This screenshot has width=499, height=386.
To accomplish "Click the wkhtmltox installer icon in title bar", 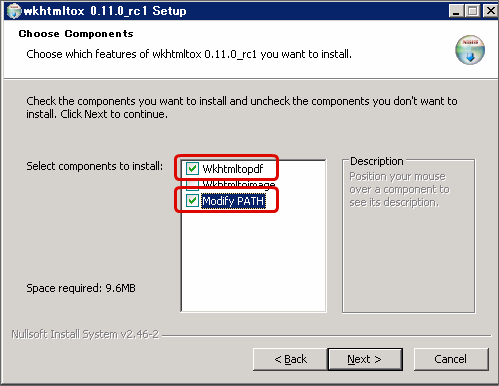I will tap(14, 11).
